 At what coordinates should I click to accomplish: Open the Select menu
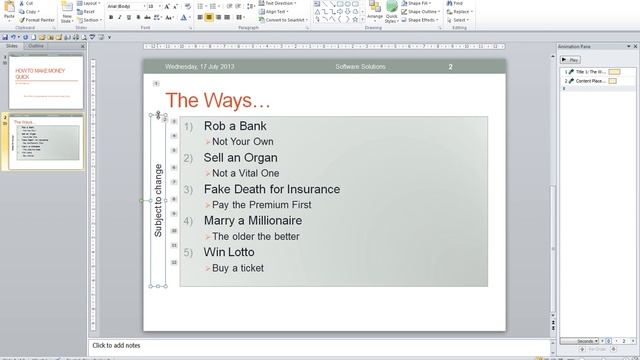pos(458,20)
